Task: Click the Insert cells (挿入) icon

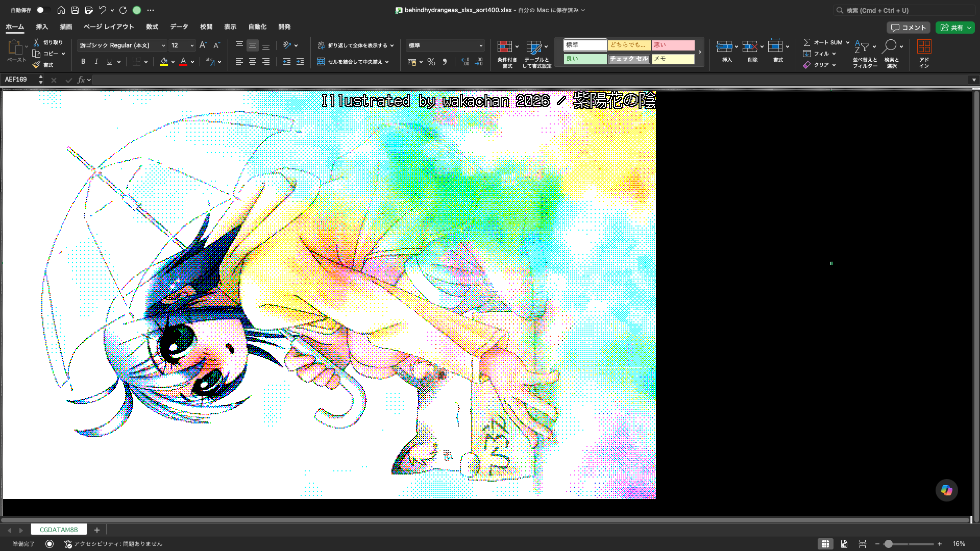Action: pos(724,46)
